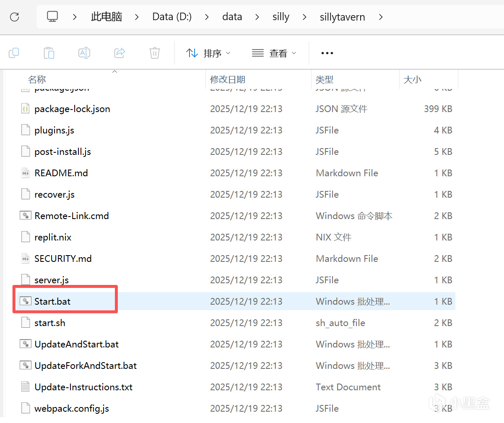Click the webpack.config.js file icon
The width and height of the screenshot is (504, 423).
click(26, 408)
